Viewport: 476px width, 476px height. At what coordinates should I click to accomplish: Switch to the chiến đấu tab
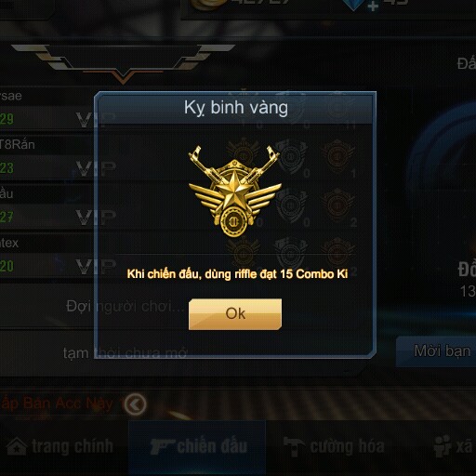pos(198,446)
